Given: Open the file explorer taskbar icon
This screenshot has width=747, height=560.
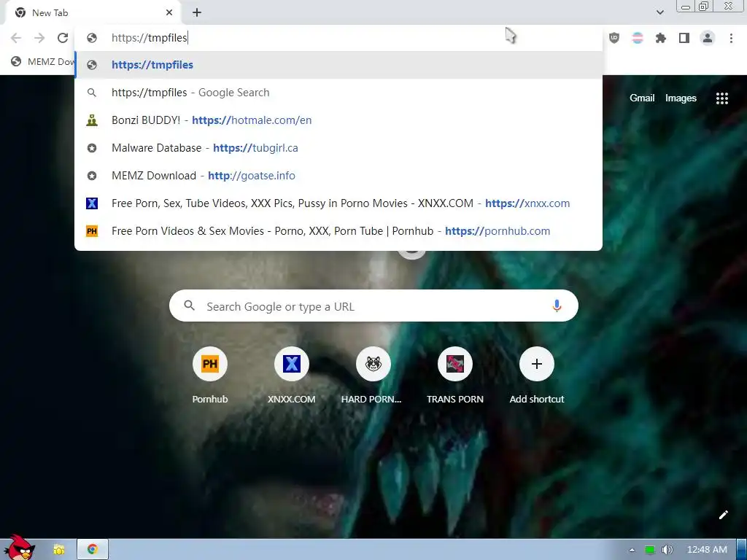Looking at the screenshot, I should pyautogui.click(x=59, y=550).
